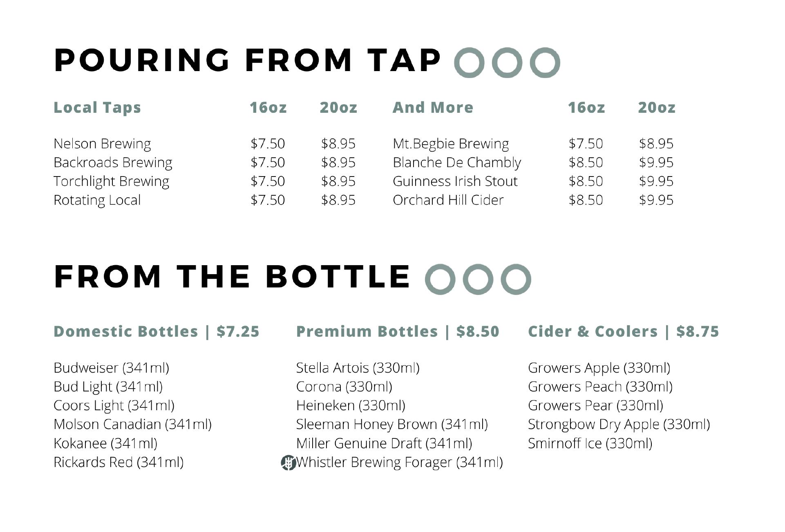Screen dimensions: 785x532
Task: Click the 16oz price for Blanche De Chambly
Action: pyautogui.click(x=586, y=162)
